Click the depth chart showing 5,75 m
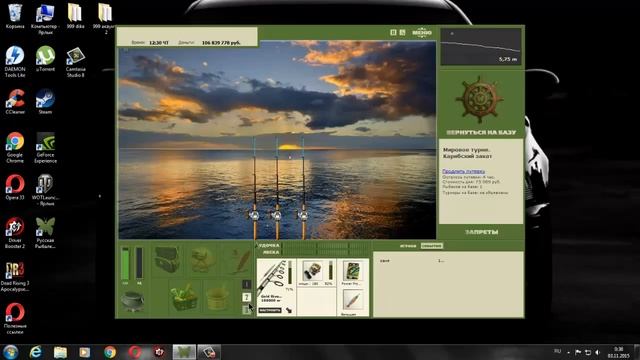This screenshot has width=640, height=360. click(481, 47)
